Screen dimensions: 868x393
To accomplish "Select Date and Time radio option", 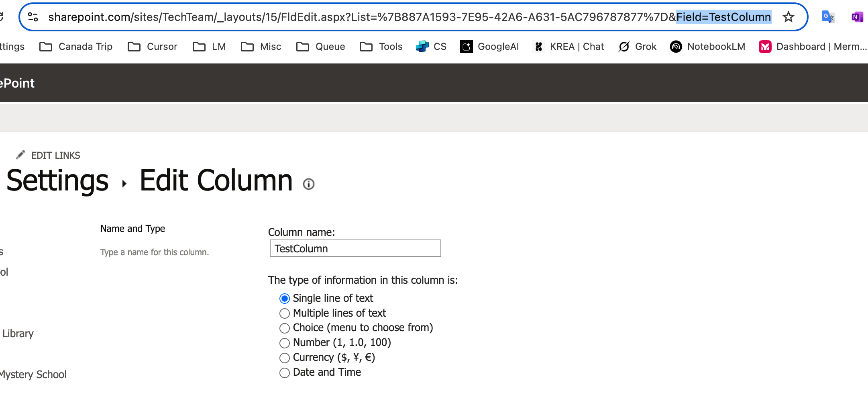I will point(285,373).
